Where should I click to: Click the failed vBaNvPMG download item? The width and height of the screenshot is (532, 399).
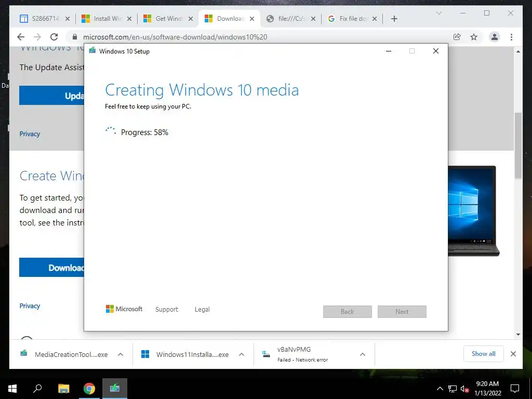[x=303, y=354]
